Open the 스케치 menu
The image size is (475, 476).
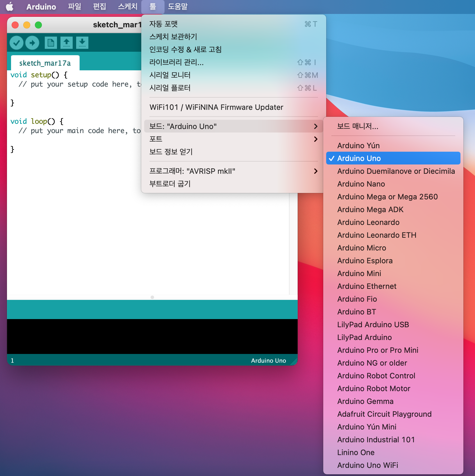click(127, 7)
